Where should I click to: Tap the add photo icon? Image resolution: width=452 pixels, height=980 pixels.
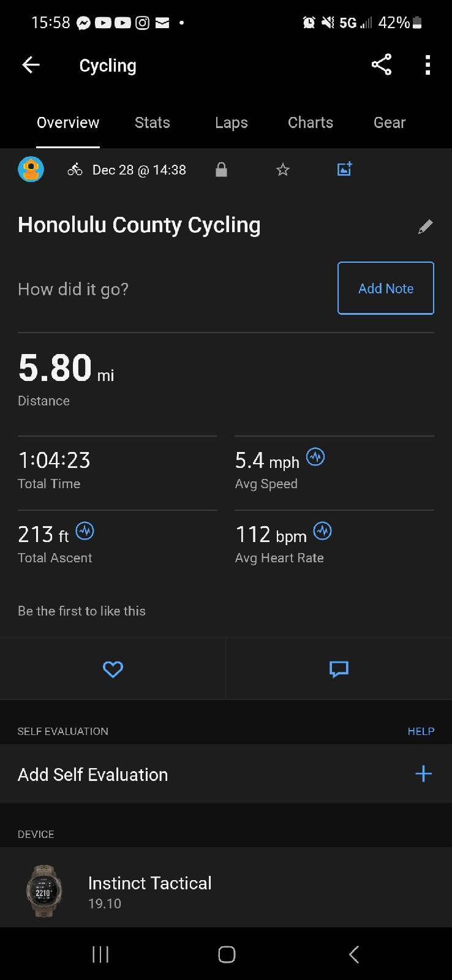[x=344, y=169]
